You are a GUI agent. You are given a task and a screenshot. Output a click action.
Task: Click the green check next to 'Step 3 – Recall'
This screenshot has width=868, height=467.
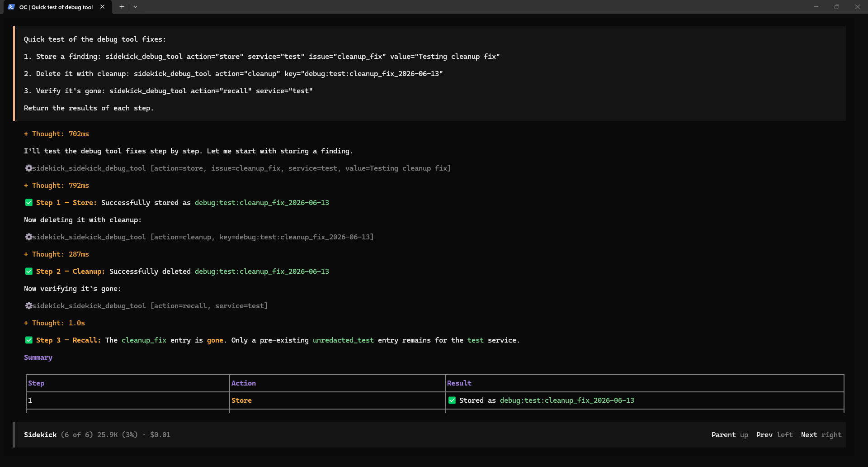pyautogui.click(x=29, y=340)
